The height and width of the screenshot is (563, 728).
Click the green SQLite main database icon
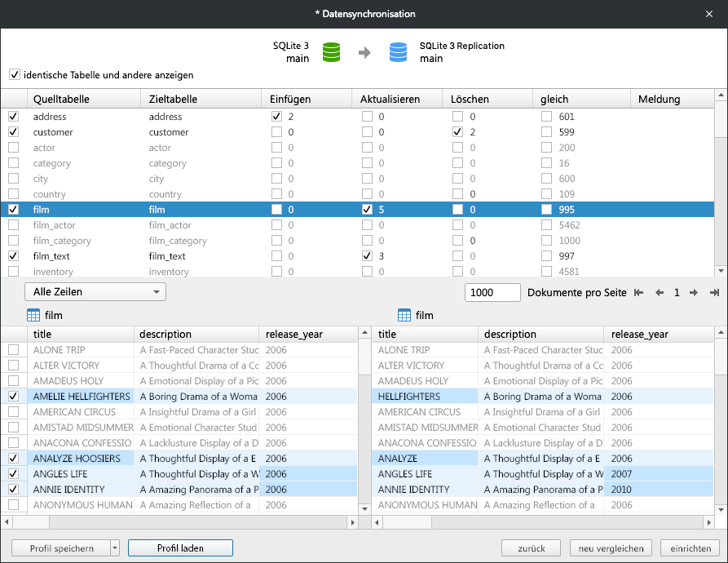329,50
